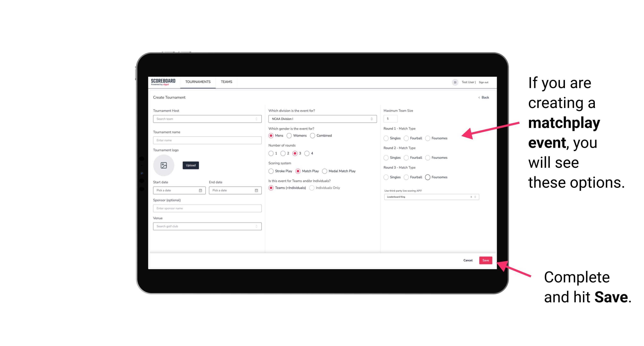The width and height of the screenshot is (644, 346).
Task: Click the Start date calendar icon
Action: point(200,190)
